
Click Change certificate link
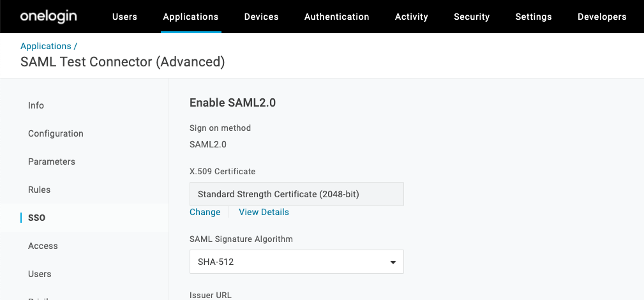click(x=205, y=212)
